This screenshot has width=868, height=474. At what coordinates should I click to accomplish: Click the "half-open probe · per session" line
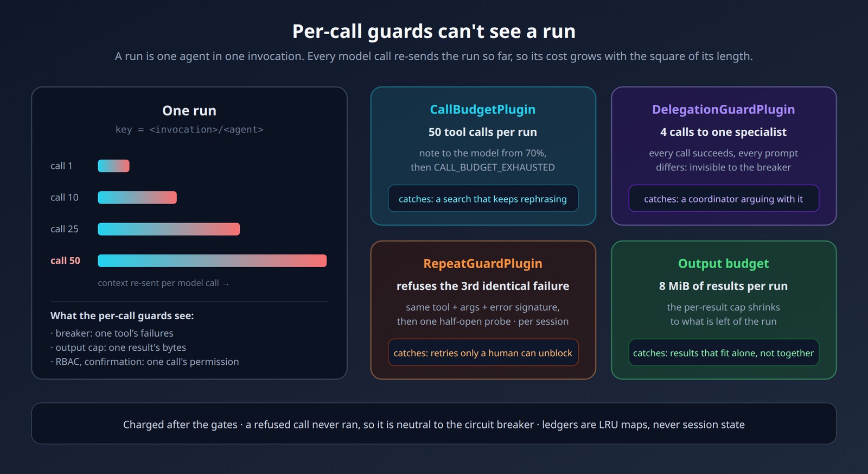point(483,321)
